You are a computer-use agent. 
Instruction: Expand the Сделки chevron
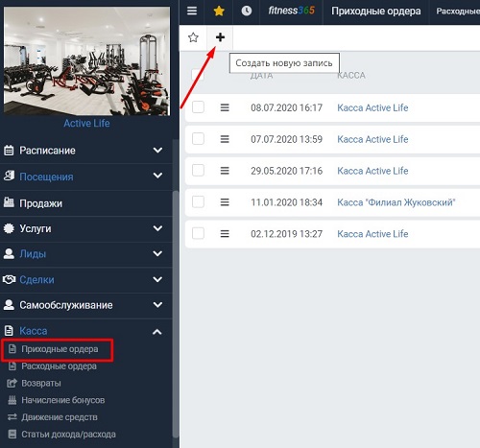(x=157, y=279)
